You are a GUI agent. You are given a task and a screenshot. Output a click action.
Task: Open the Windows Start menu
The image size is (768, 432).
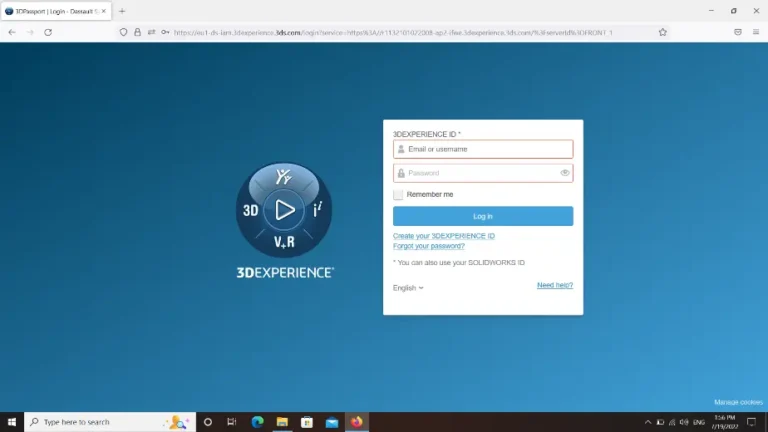click(12, 422)
